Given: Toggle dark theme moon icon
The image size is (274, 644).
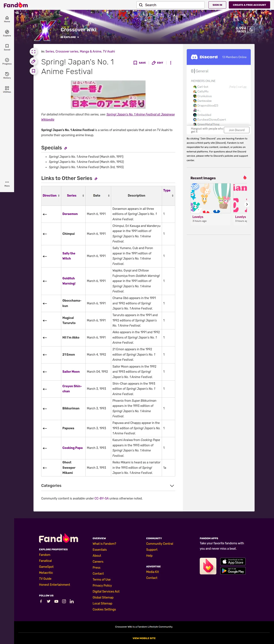Looking at the screenshot, I should click(251, 30).
